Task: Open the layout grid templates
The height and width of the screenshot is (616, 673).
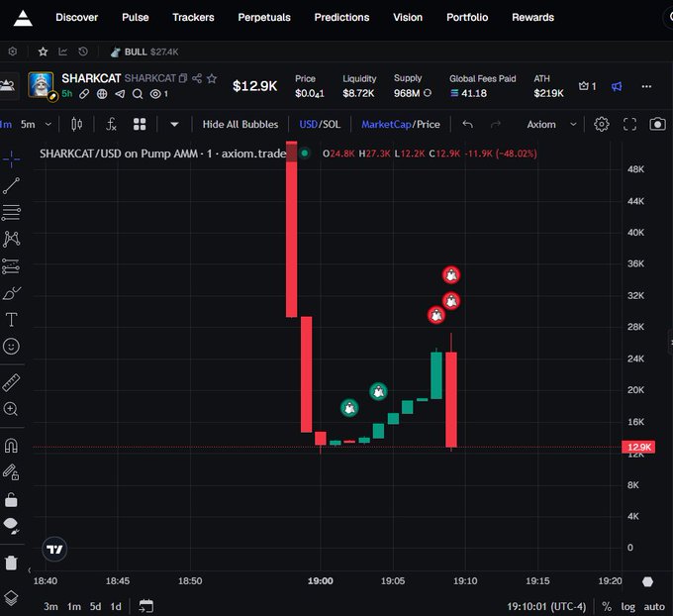Action: pyautogui.click(x=140, y=125)
